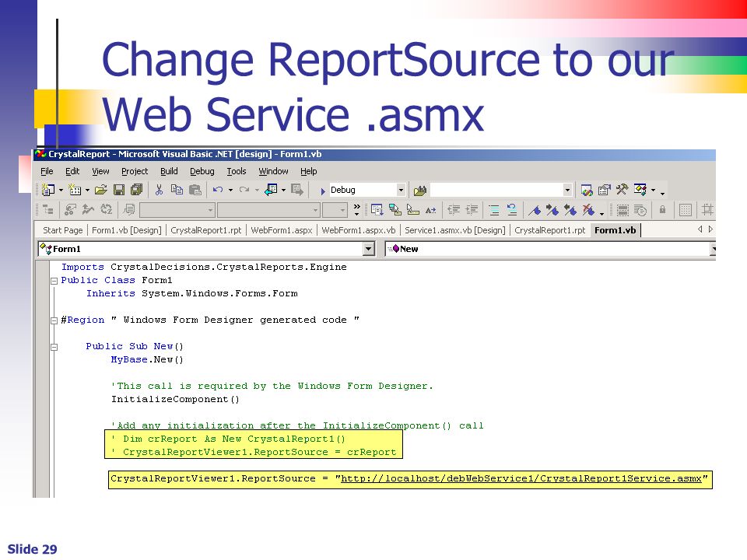
Task: Click the Open File folder icon
Action: point(101,190)
